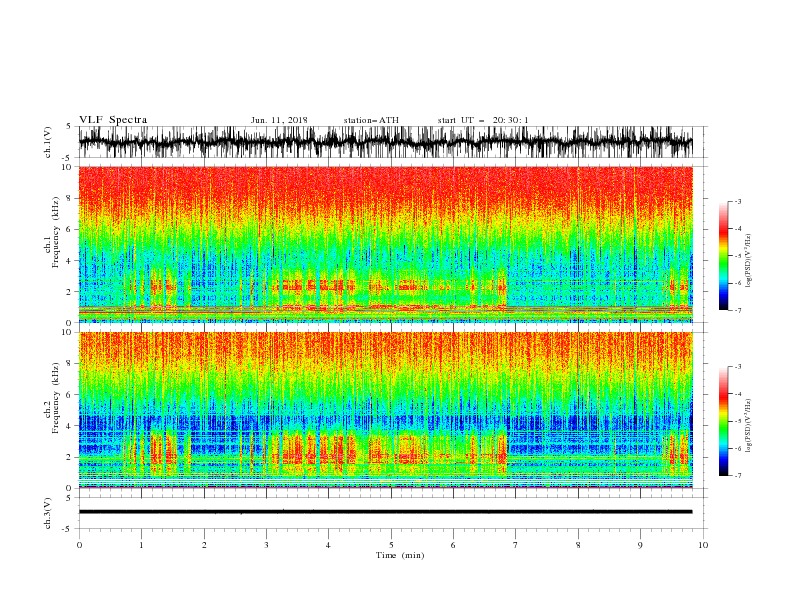Click the ch.1 spectrogram plot
The height and width of the screenshot is (612, 792).
[385, 244]
